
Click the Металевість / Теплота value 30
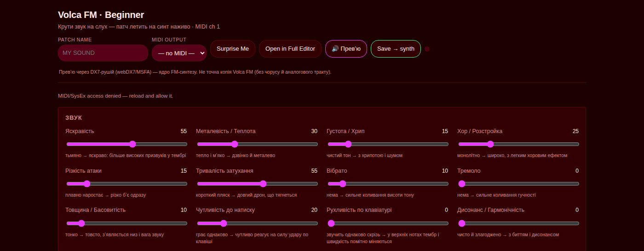(x=314, y=131)
